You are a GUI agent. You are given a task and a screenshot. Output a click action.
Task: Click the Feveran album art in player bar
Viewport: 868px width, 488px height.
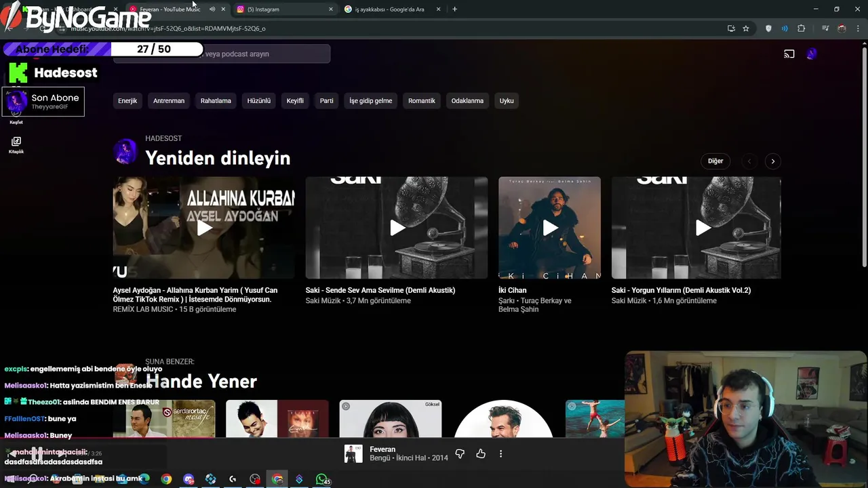coord(353,453)
